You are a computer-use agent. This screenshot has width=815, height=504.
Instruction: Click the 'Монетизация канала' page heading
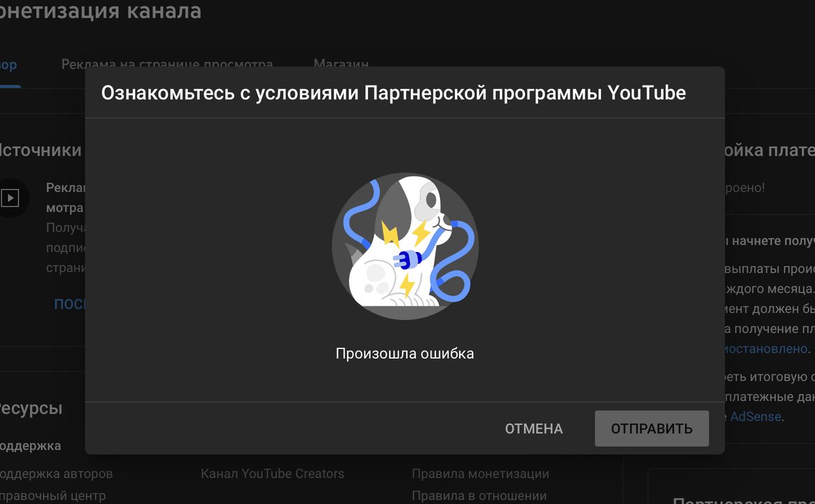(101, 11)
